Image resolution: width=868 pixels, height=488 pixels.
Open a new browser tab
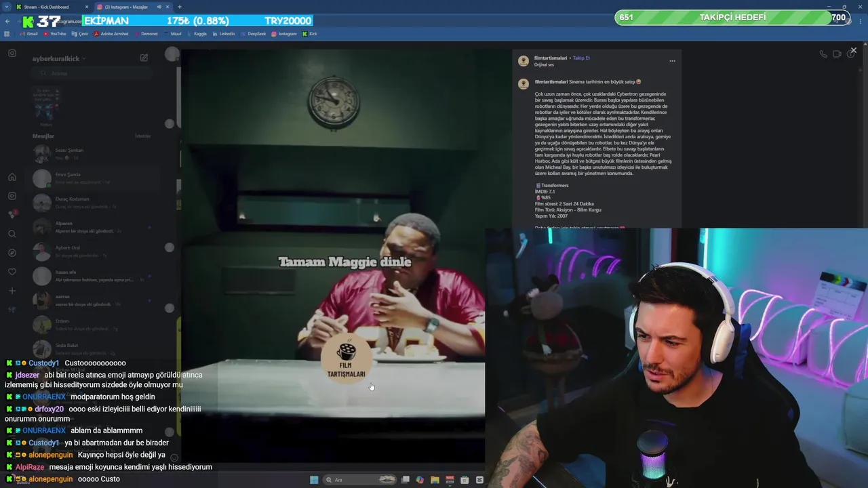pyautogui.click(x=180, y=7)
